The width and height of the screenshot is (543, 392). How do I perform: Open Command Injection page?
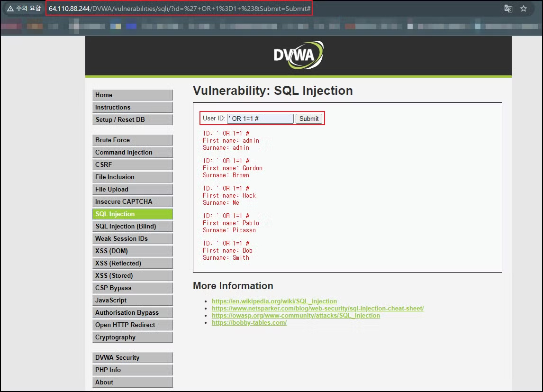133,152
